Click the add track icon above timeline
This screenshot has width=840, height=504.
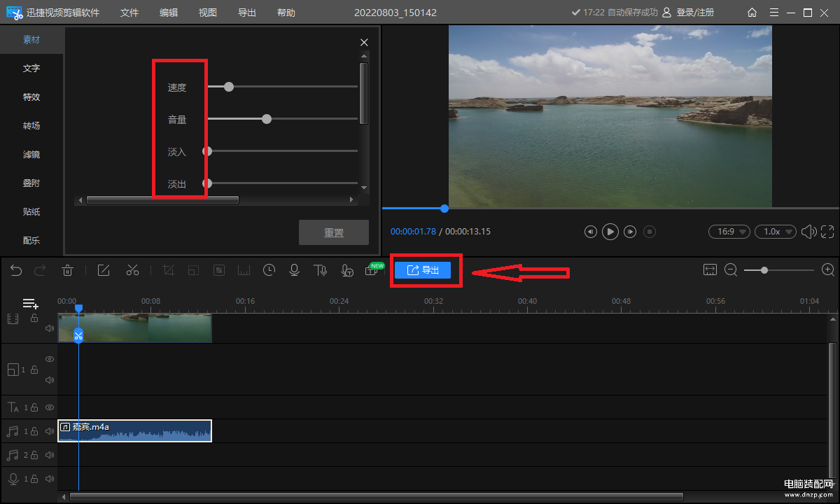[x=30, y=304]
